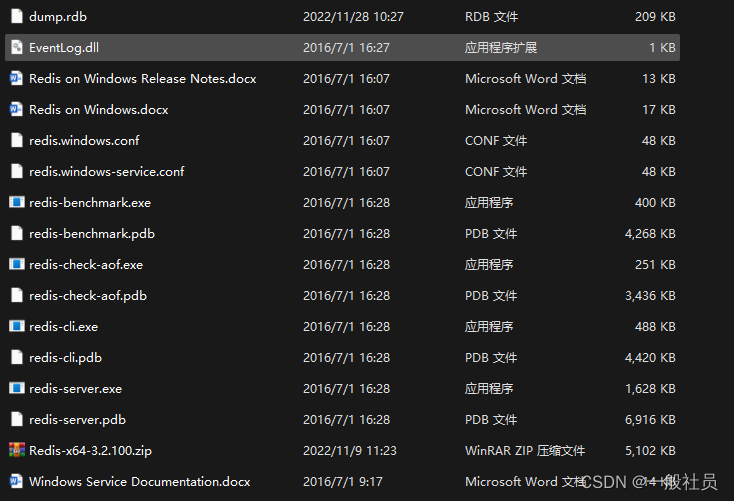
Task: Click the 400 KB size of redis-benchmark.exe
Action: [x=655, y=203]
